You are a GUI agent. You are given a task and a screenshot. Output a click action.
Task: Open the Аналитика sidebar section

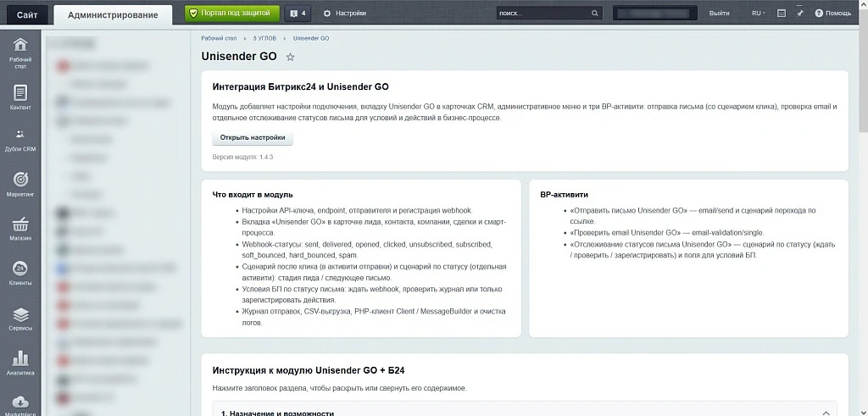coord(20,363)
